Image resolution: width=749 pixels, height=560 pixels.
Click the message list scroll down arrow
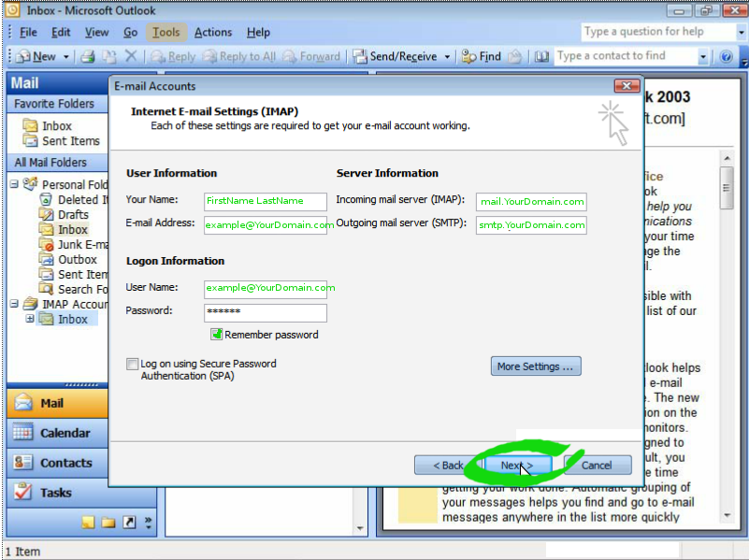pos(360,528)
